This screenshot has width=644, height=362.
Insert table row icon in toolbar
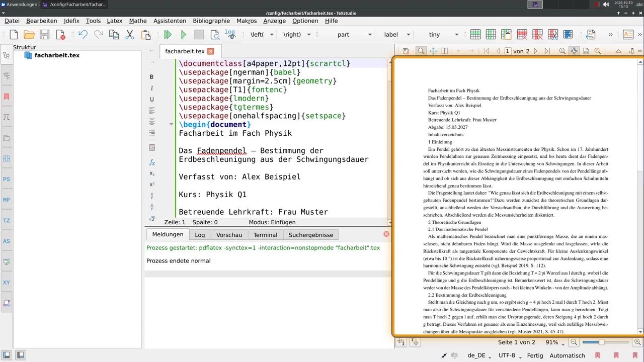tap(475, 35)
